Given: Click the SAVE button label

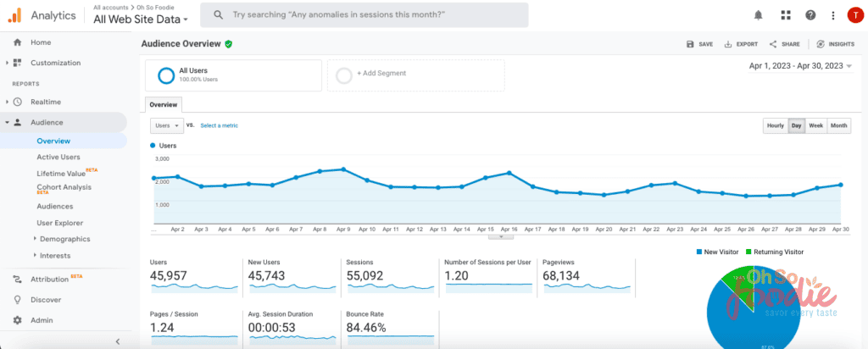Looking at the screenshot, I should pos(706,44).
